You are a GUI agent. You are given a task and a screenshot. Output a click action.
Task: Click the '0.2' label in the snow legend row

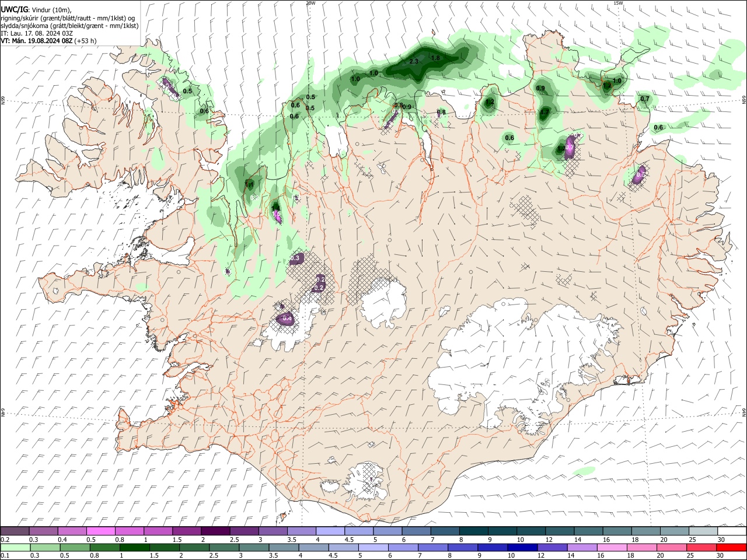click(x=6, y=540)
